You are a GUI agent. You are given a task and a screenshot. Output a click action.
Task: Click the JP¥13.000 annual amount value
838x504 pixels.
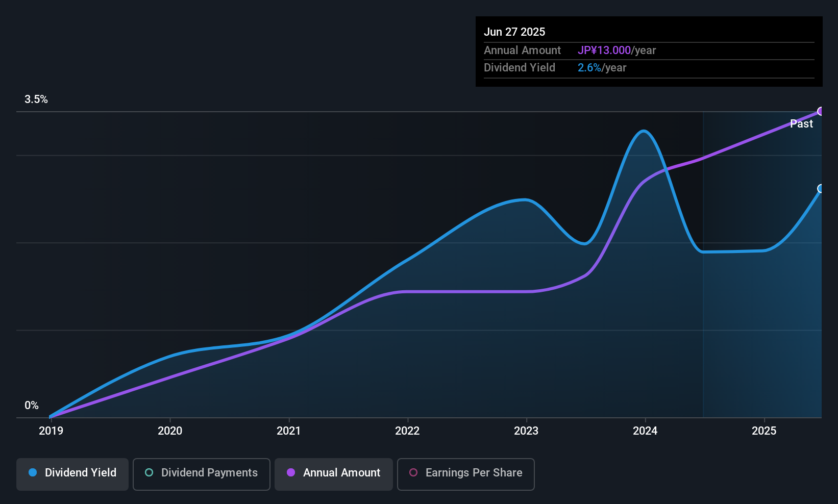click(604, 51)
